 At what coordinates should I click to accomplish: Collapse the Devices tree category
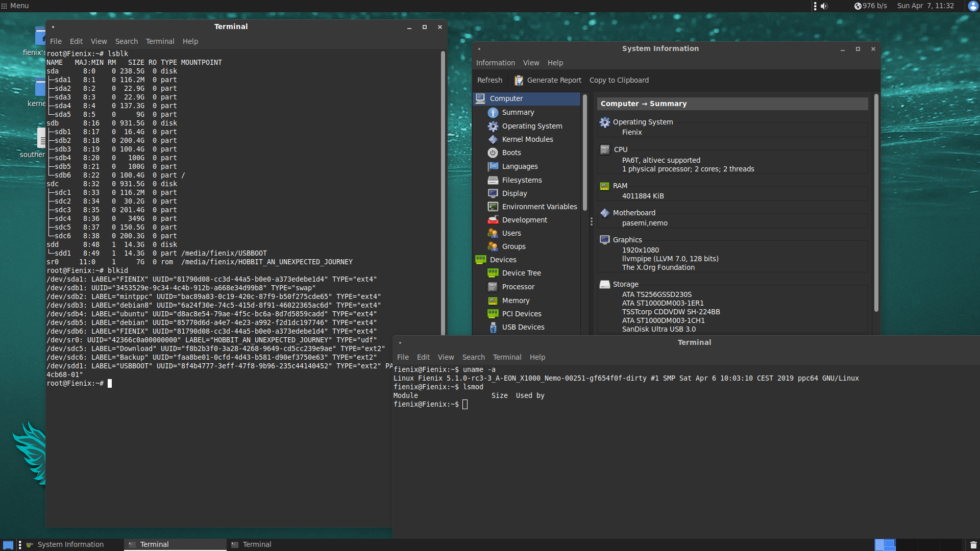click(x=503, y=260)
